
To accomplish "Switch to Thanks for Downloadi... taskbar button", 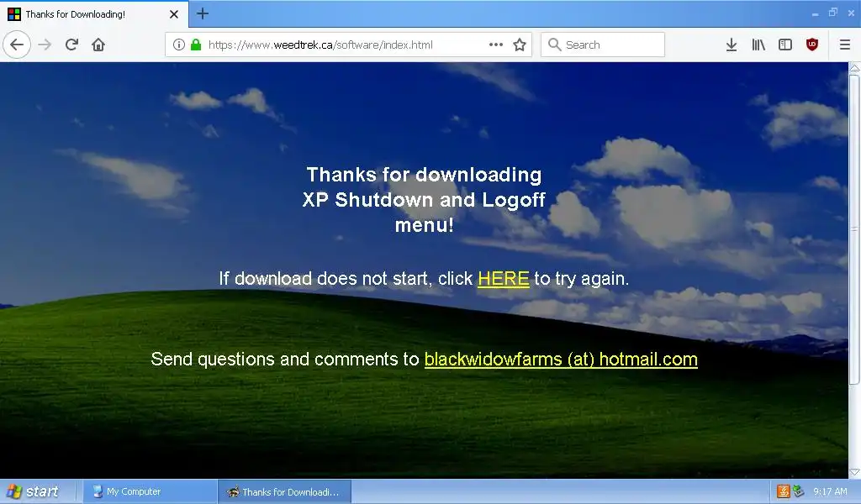I will point(284,492).
